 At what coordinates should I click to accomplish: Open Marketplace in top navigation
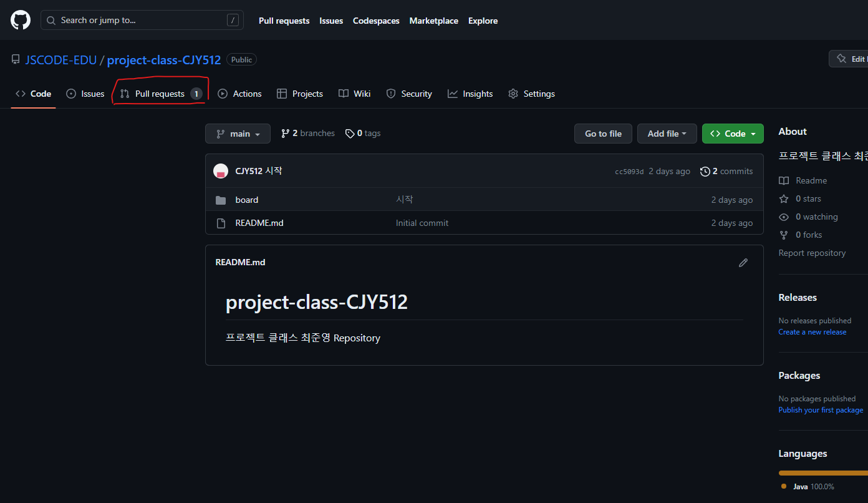click(x=433, y=21)
